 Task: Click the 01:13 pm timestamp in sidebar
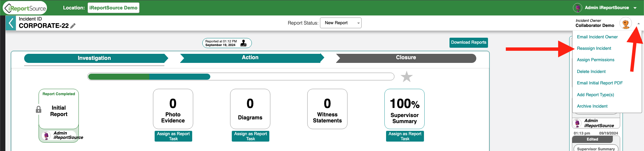point(582,133)
